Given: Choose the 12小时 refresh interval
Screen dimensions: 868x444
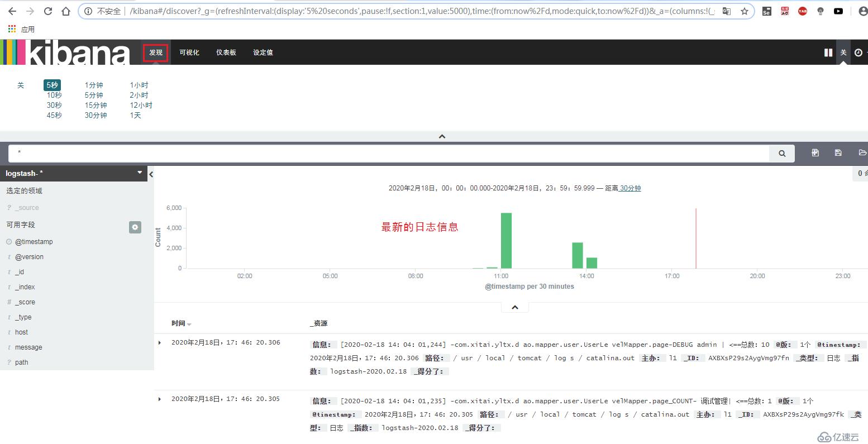Looking at the screenshot, I should coord(141,106).
